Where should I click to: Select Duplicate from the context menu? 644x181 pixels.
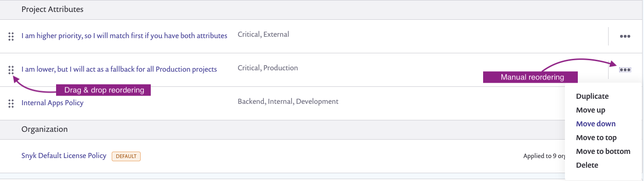click(x=592, y=96)
